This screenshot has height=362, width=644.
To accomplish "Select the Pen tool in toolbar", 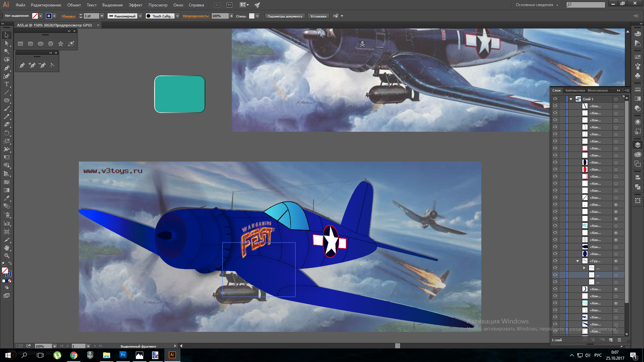I will (6, 68).
